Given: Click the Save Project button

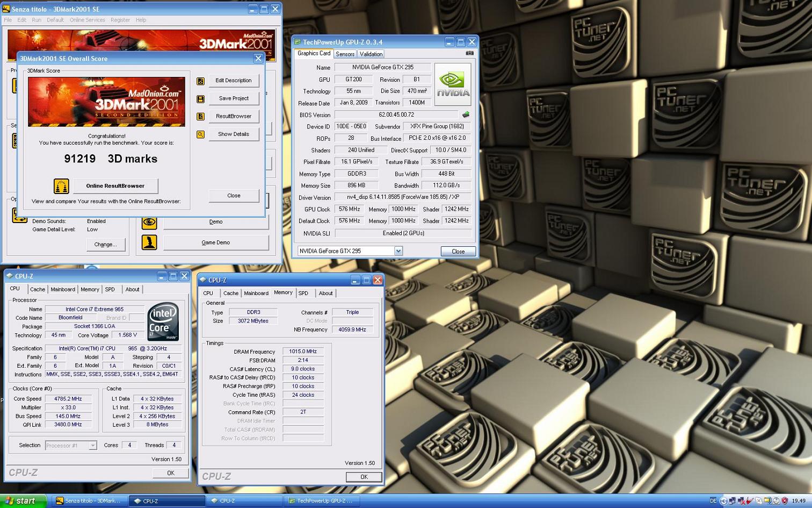Looking at the screenshot, I should click(x=234, y=98).
